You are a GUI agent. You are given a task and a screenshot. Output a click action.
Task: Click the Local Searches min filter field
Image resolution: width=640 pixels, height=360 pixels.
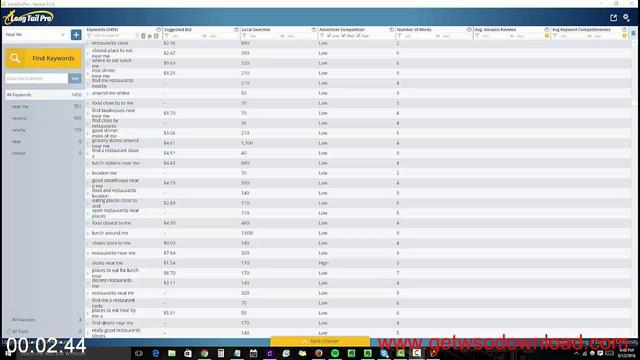(263, 36)
